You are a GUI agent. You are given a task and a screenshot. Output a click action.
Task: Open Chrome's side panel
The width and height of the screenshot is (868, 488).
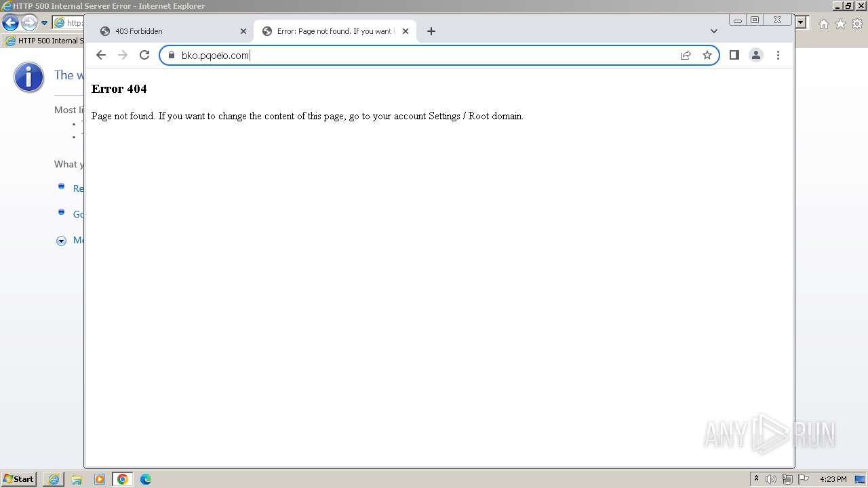[734, 55]
